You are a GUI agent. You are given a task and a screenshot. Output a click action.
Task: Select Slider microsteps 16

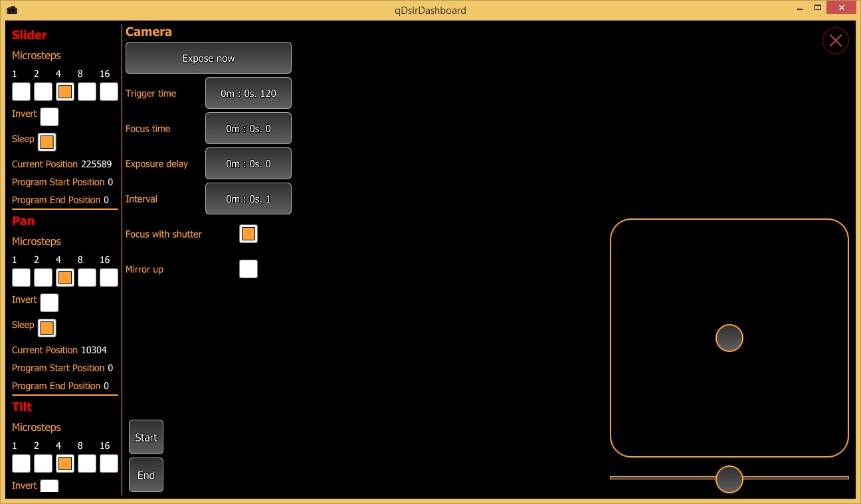point(109,92)
